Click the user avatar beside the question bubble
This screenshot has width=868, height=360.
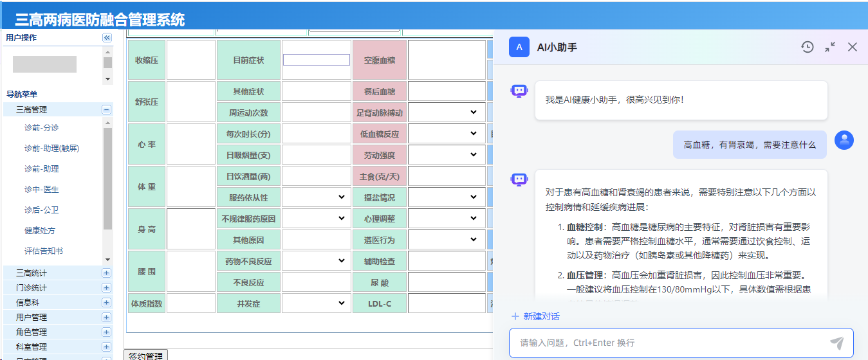(844, 140)
